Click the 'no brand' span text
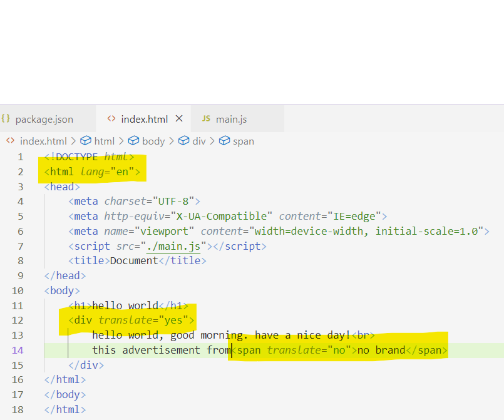Screen dimensions: 504x420 click(x=381, y=350)
